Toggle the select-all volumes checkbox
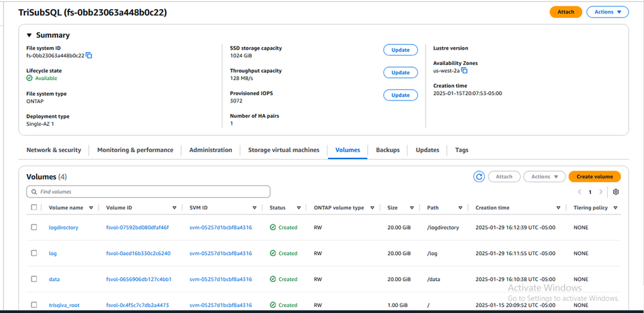Screen dimensions: 644x313 [x=34, y=207]
